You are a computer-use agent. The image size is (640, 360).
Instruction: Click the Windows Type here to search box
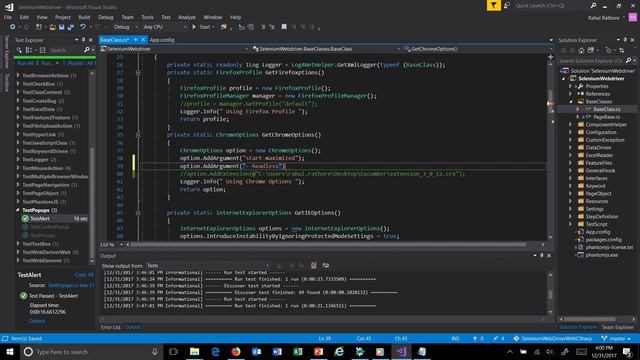[x=91, y=351]
